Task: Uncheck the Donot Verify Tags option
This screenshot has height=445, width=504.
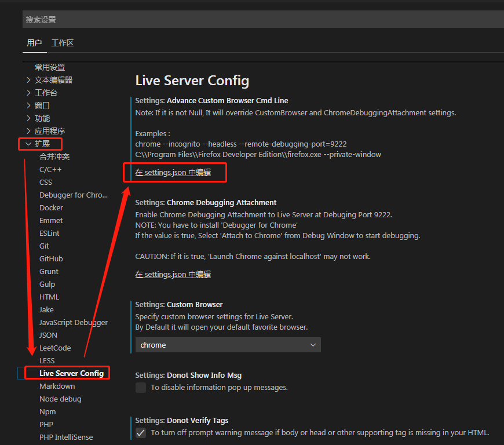Action: coord(141,432)
